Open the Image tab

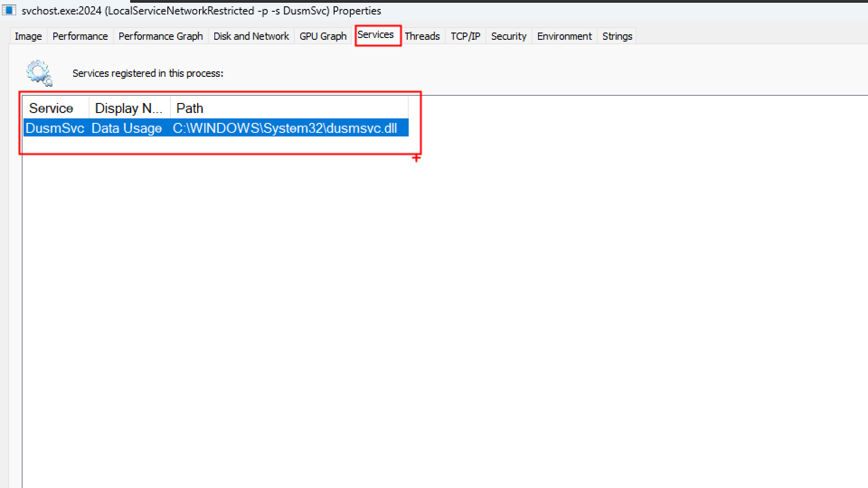[x=28, y=36]
